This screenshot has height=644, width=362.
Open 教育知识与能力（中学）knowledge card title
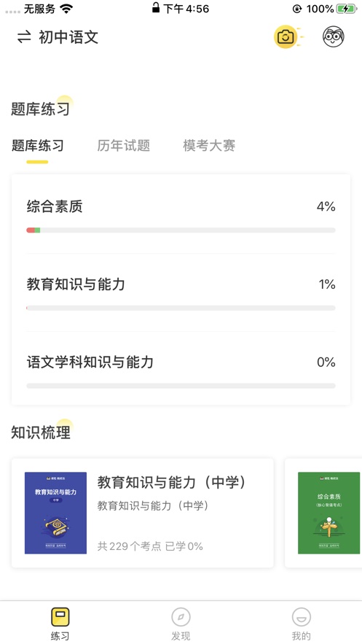coord(172,482)
